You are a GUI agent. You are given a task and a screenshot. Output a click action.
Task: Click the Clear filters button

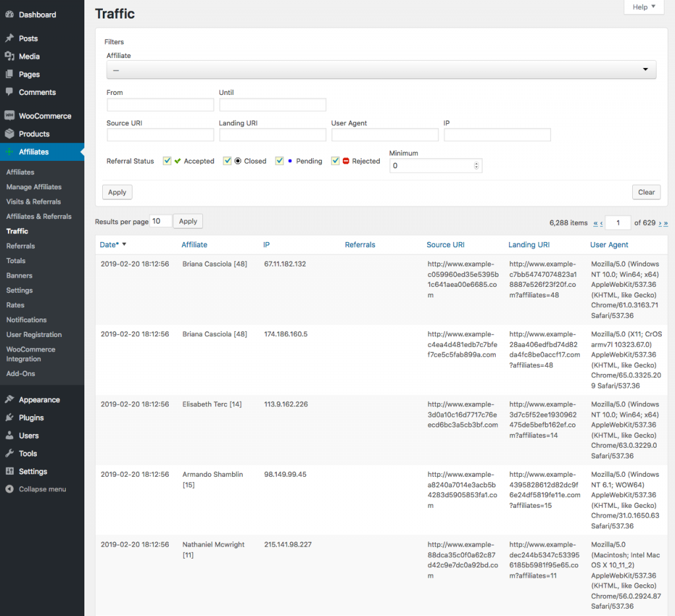click(646, 192)
